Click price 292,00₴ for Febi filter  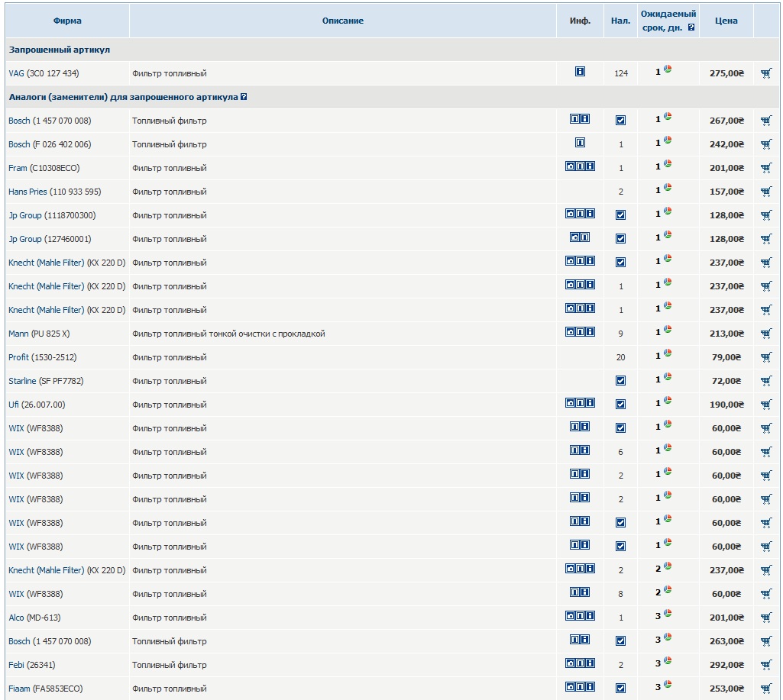pos(726,665)
